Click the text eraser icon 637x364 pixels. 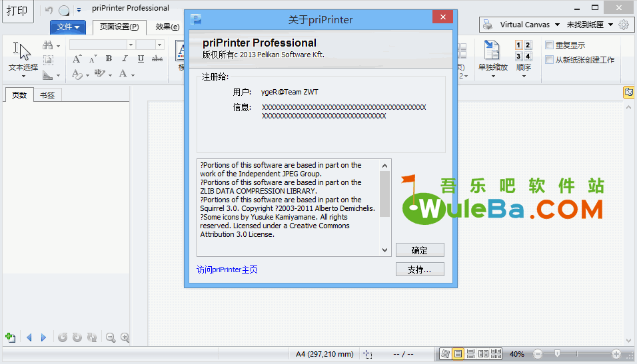point(77,75)
